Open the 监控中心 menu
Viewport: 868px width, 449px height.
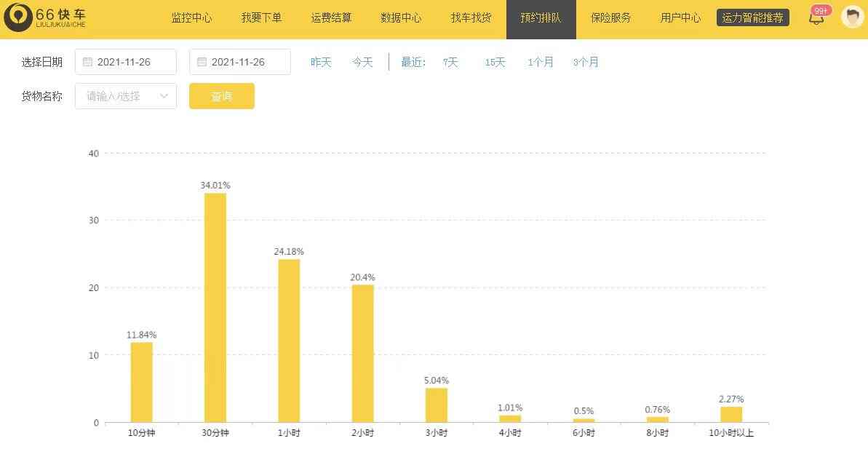tap(191, 18)
